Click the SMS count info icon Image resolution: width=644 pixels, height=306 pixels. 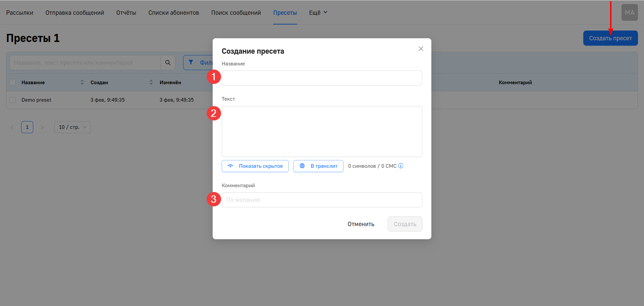pyautogui.click(x=401, y=166)
